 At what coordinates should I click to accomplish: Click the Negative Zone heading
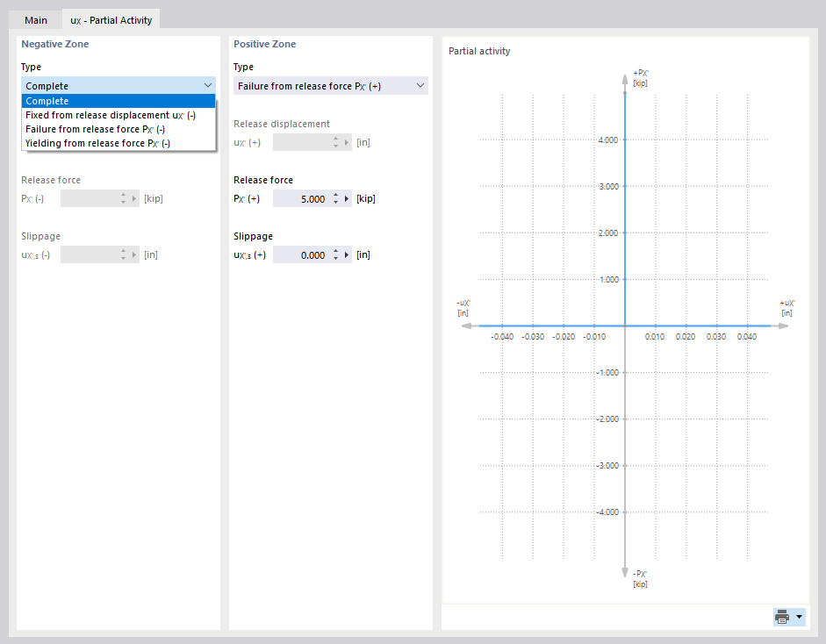pyautogui.click(x=54, y=44)
